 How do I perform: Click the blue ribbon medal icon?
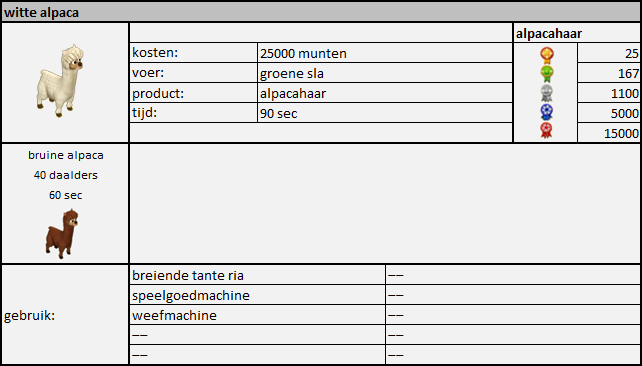point(547,113)
